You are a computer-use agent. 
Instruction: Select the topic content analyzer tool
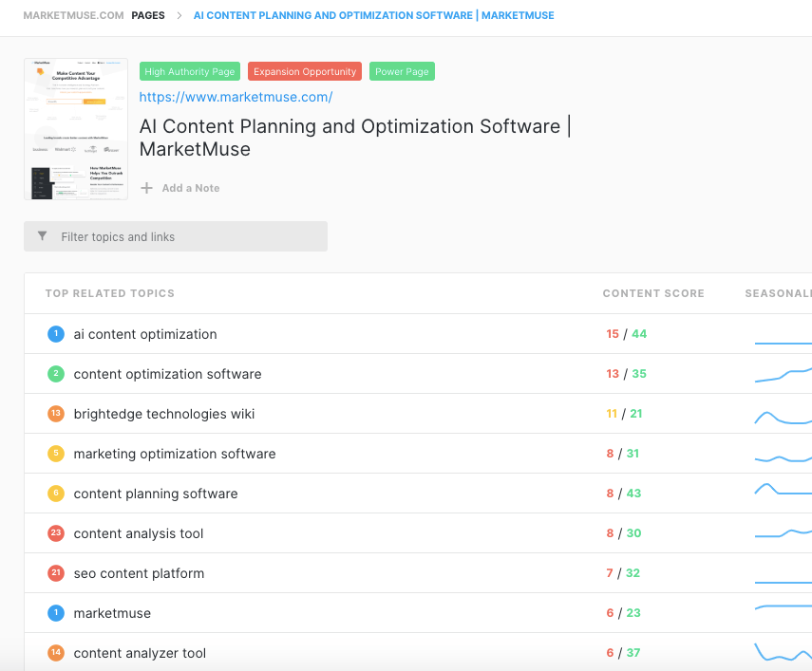(x=140, y=653)
